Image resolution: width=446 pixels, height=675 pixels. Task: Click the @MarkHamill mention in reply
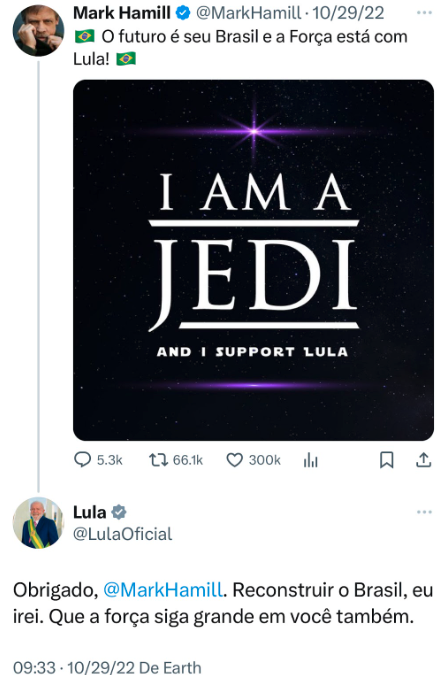click(163, 590)
